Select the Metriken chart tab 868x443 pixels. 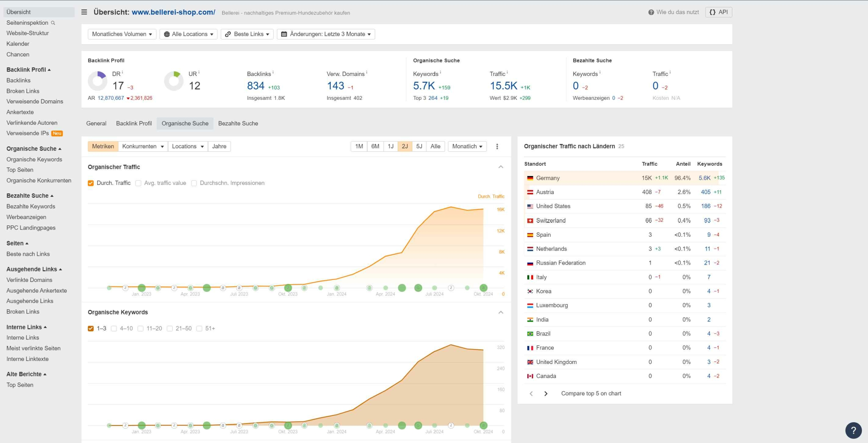point(103,147)
